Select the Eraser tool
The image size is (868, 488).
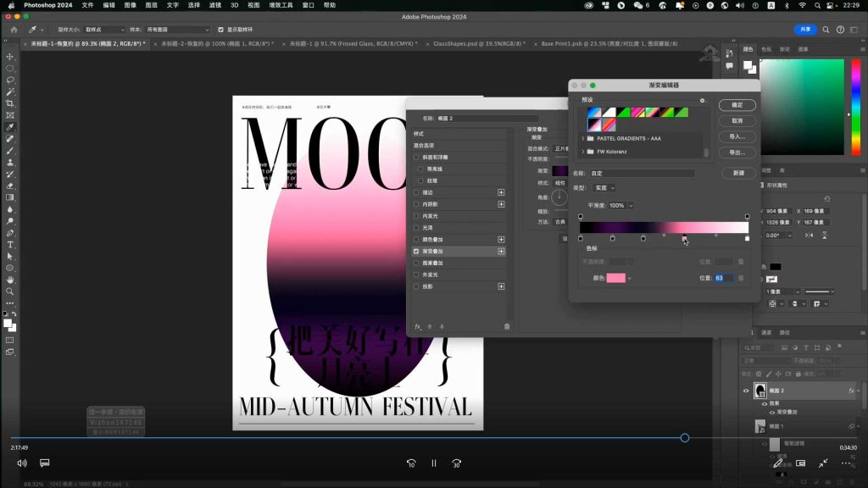(10, 186)
